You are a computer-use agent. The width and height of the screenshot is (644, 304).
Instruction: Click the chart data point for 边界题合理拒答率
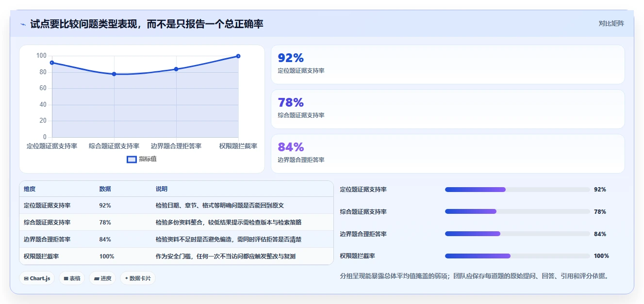coord(176,69)
